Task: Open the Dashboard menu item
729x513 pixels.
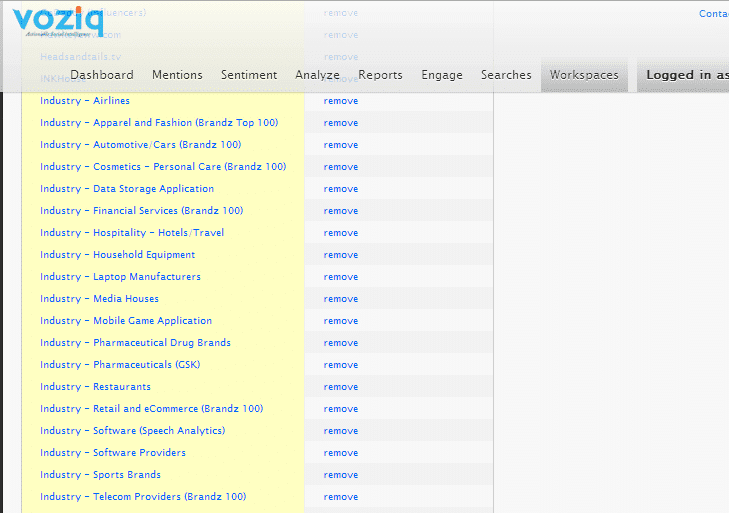Action: pos(101,75)
